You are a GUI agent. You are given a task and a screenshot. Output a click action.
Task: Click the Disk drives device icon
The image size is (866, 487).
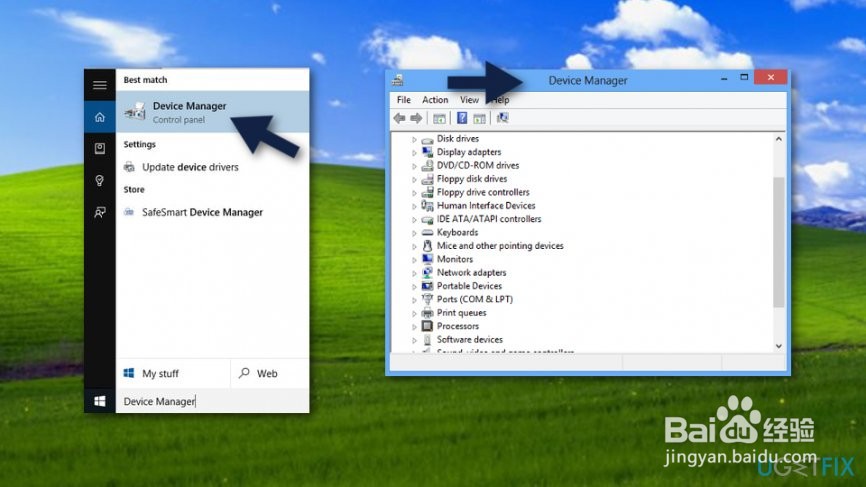tap(427, 139)
